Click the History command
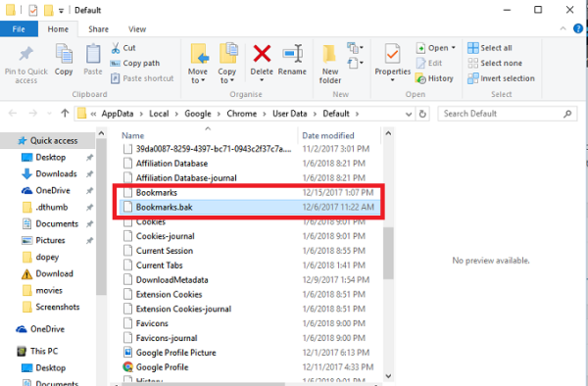This screenshot has width=588, height=386. [x=434, y=78]
